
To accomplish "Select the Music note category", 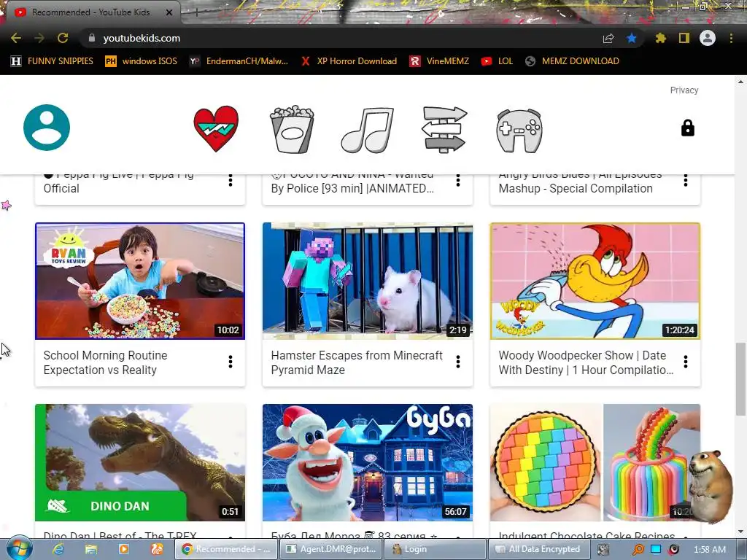I will tap(368, 130).
